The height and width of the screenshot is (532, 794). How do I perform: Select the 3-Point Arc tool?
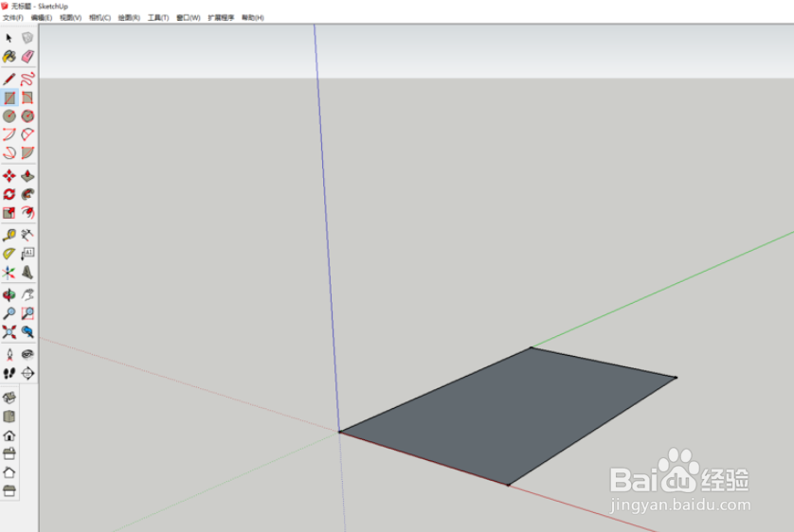[x=9, y=152]
